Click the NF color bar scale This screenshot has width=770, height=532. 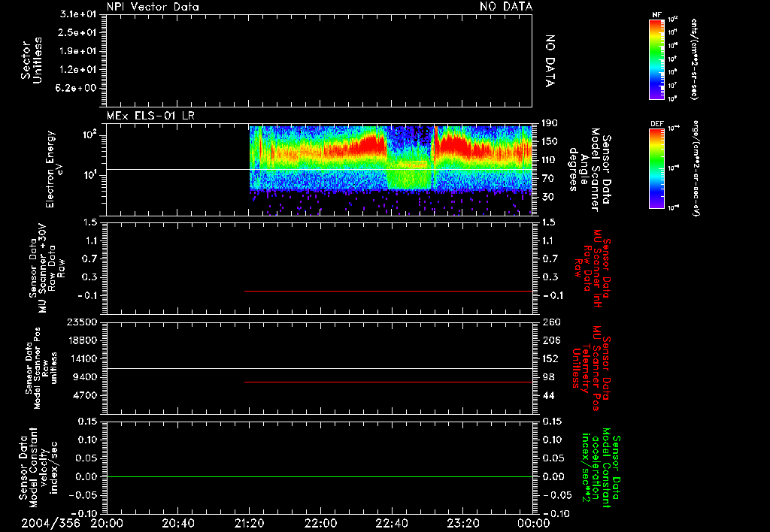click(656, 59)
